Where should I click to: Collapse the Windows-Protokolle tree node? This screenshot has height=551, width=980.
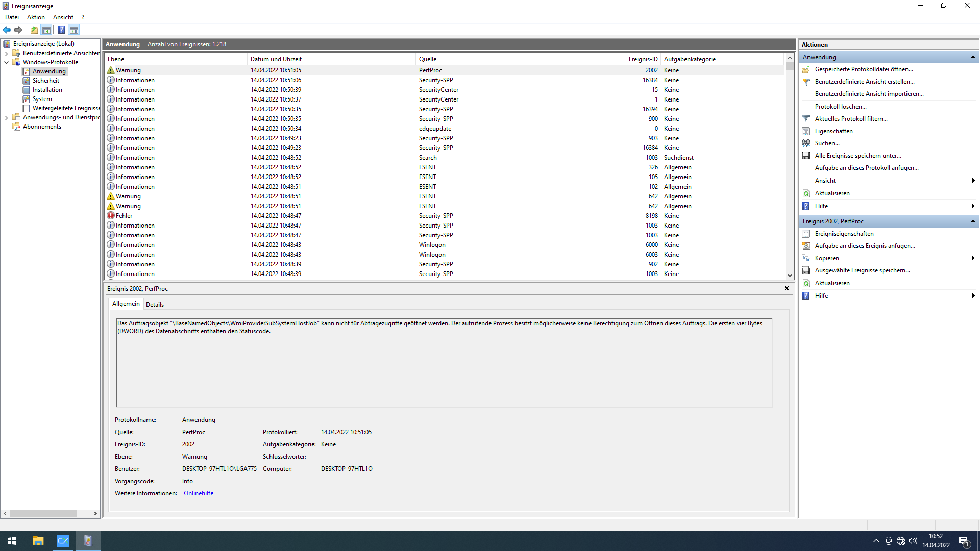click(6, 62)
